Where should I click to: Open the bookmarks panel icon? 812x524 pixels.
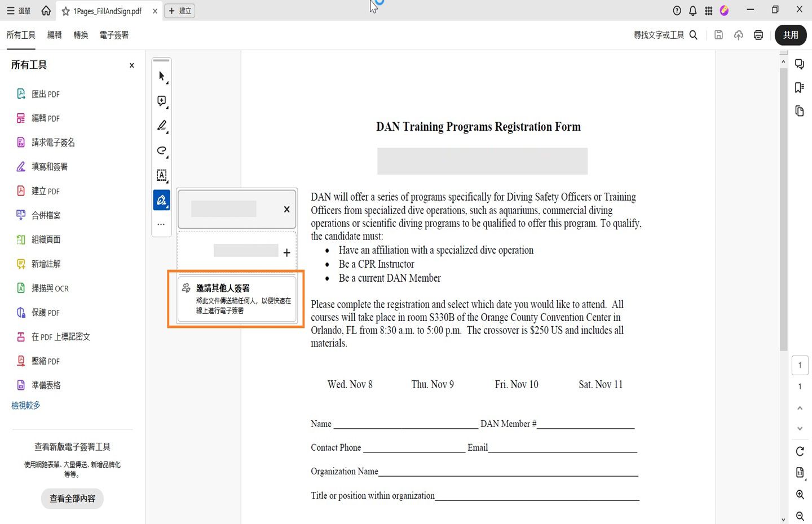(x=800, y=87)
